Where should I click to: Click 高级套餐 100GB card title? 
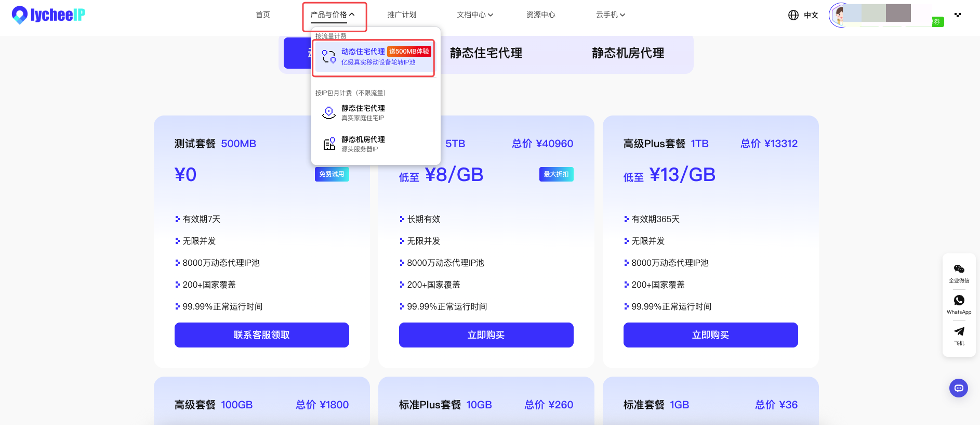click(x=214, y=405)
